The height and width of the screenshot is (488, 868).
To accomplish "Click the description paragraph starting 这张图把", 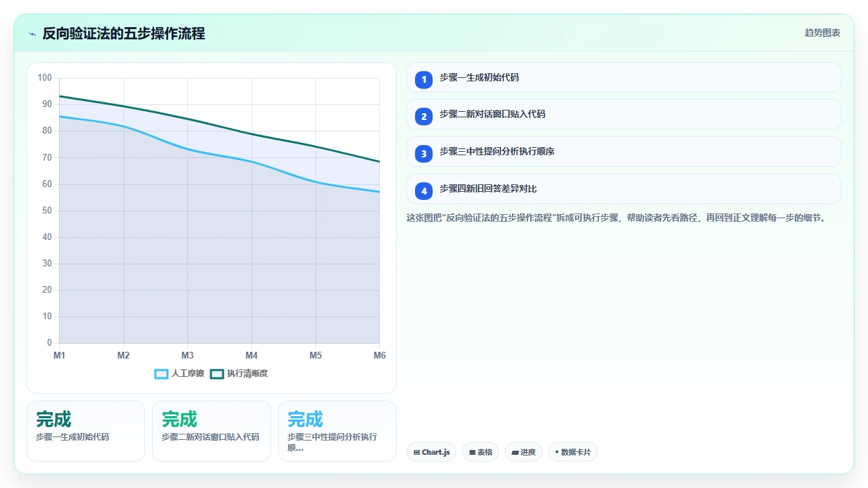I will pos(616,218).
